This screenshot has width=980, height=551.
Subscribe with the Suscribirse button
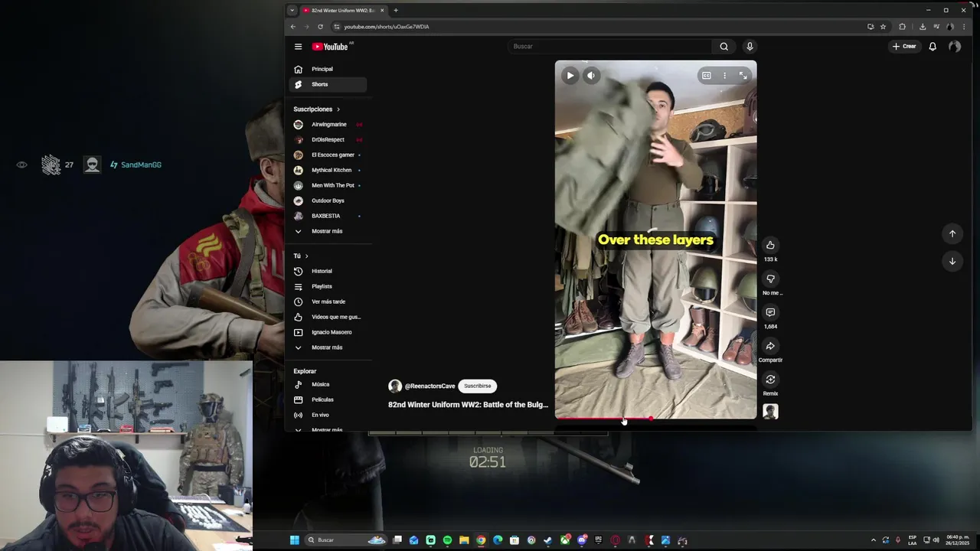[477, 386]
